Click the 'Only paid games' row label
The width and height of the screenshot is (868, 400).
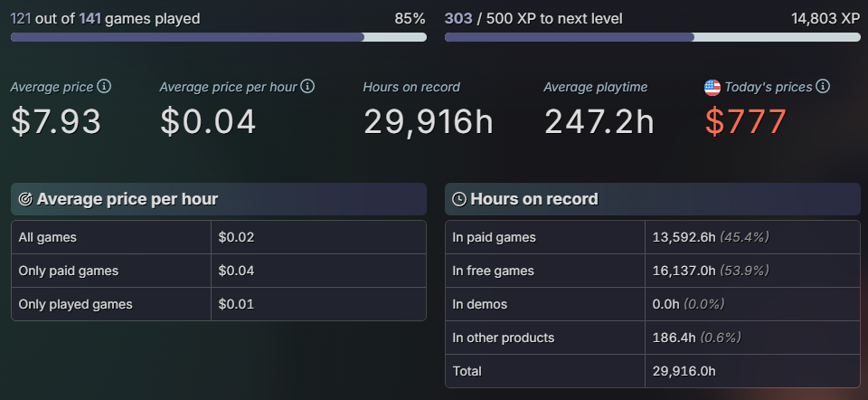click(x=69, y=271)
